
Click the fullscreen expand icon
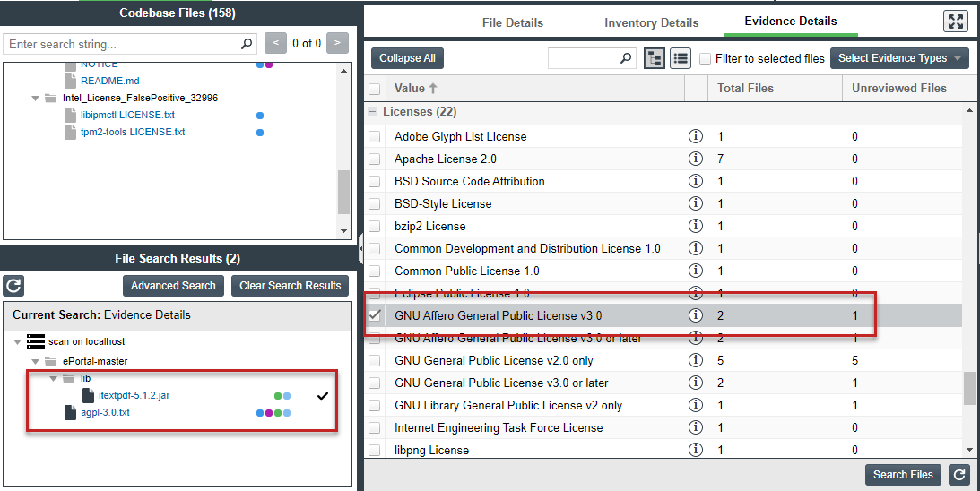tap(956, 22)
